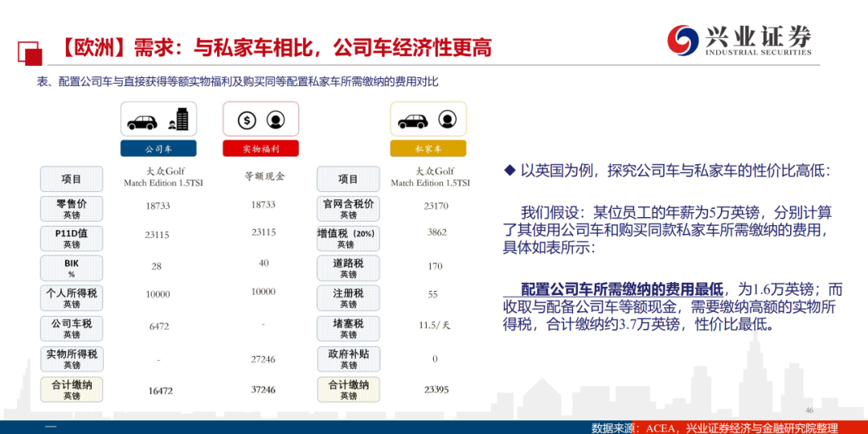
Task: Click 18733 in the 等额现金 column
Action: (264, 203)
